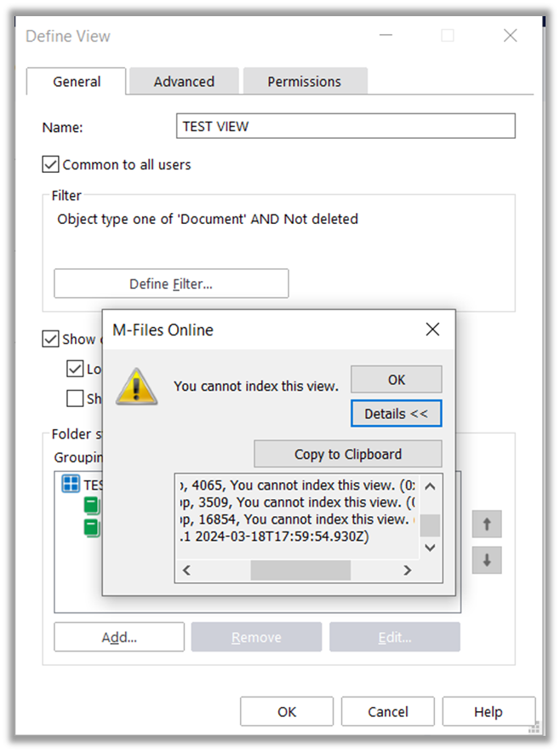Toggle the unchecked Sh... checkbox

coord(75,398)
